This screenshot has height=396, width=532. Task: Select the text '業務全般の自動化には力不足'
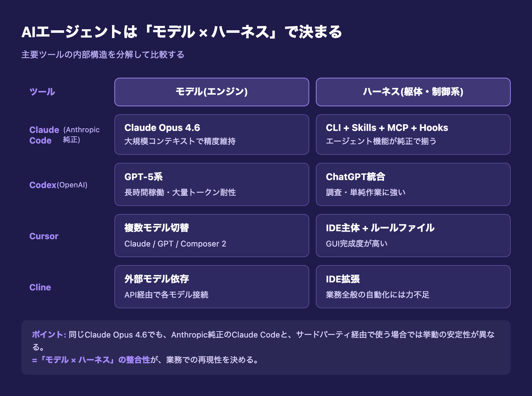point(378,295)
